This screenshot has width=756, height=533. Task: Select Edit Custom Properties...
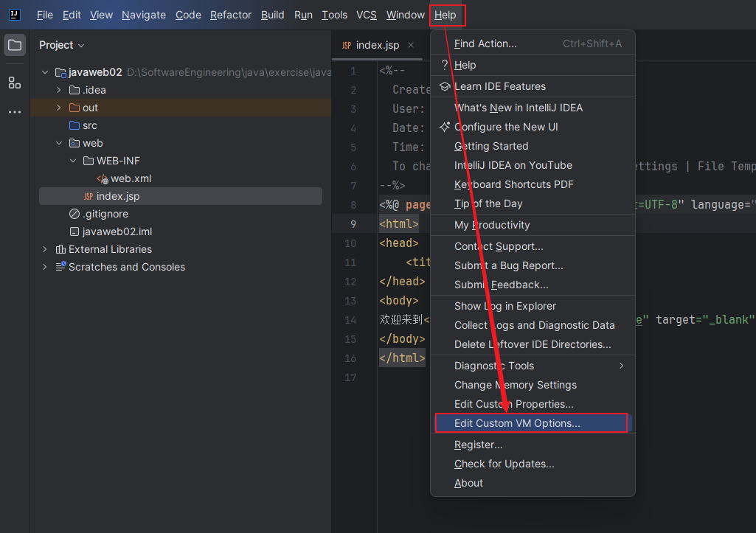(x=533, y=404)
